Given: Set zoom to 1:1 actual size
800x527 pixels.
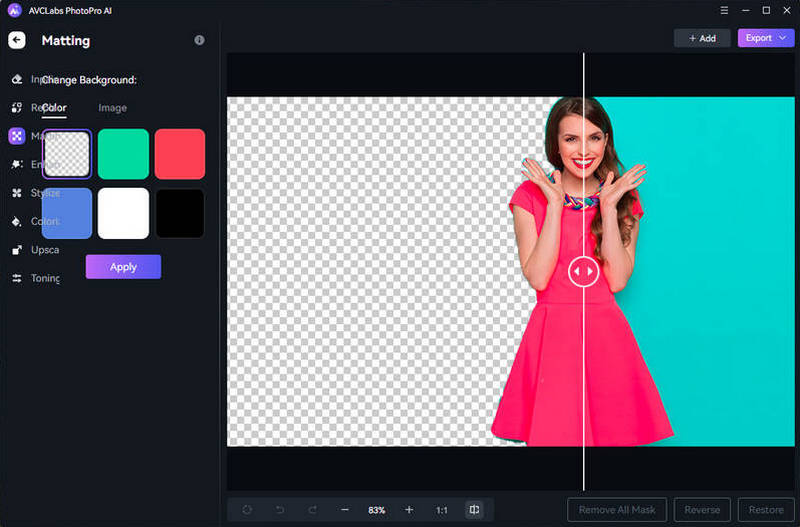Looking at the screenshot, I should pyautogui.click(x=442, y=510).
